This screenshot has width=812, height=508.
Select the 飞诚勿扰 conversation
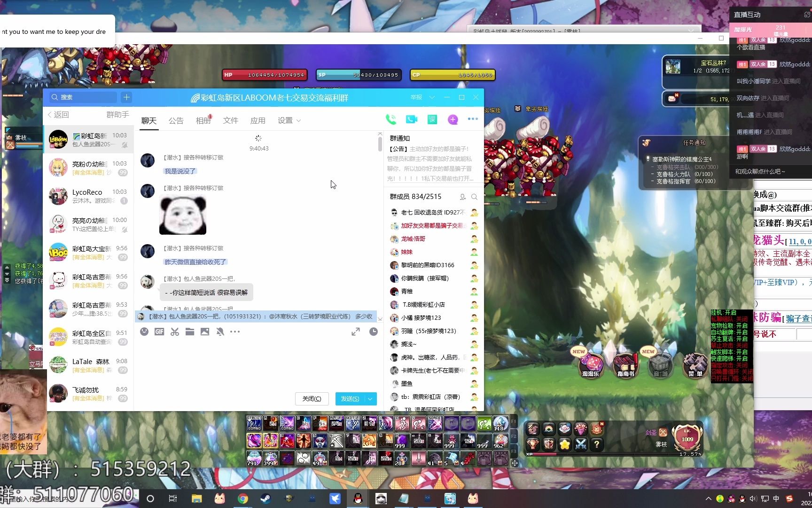[x=88, y=394]
